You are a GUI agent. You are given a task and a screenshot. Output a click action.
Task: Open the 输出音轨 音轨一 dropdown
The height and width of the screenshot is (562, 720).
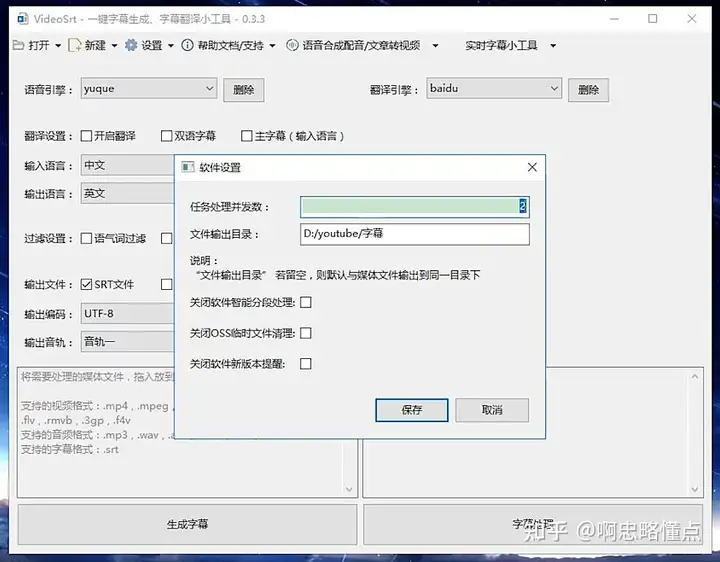point(128,342)
